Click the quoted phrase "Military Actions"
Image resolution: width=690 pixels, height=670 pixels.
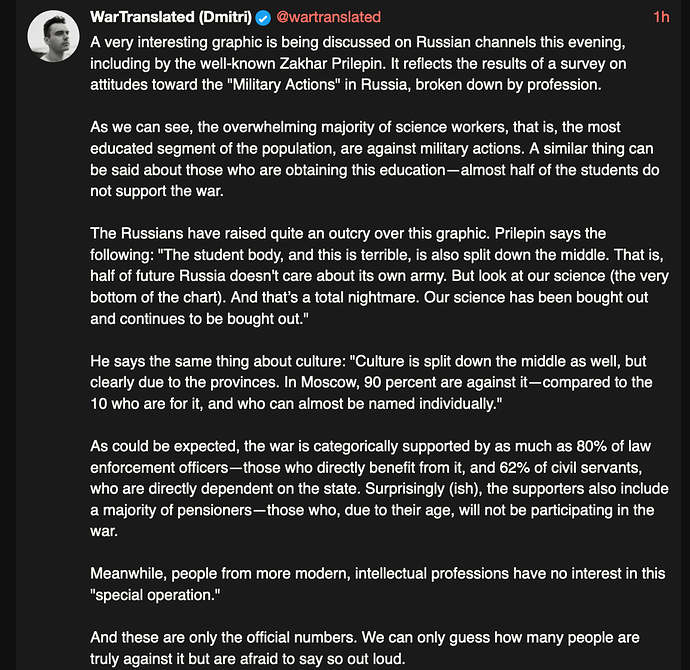tap(284, 84)
